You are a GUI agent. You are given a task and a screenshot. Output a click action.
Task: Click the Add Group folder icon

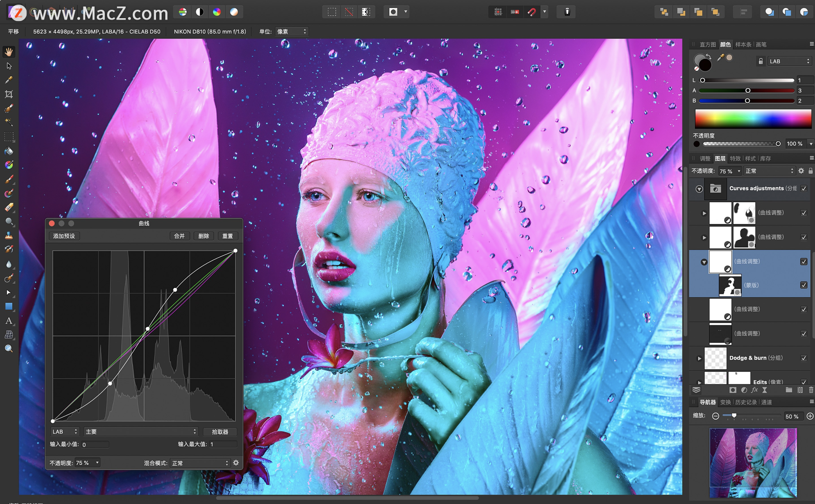[788, 390]
